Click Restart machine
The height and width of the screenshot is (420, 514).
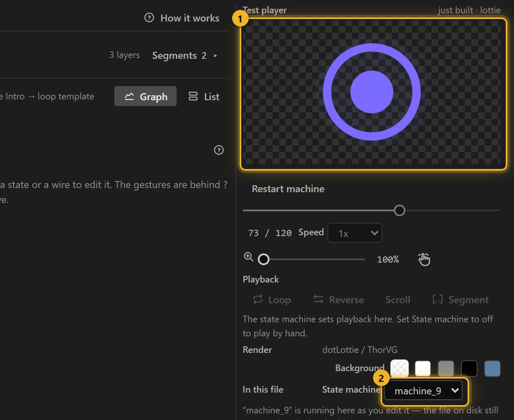[288, 189]
